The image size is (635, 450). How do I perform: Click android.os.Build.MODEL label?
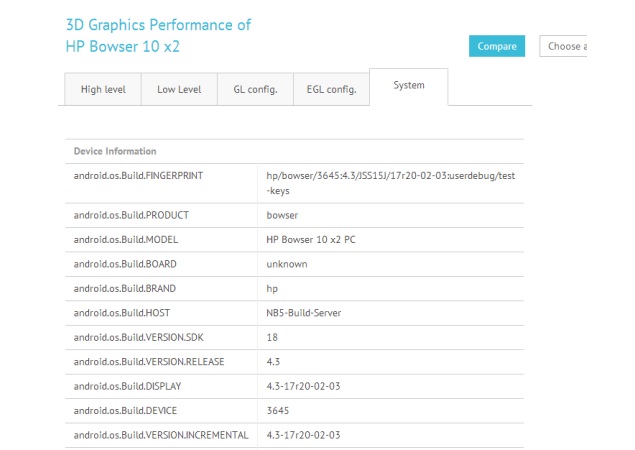[126, 240]
